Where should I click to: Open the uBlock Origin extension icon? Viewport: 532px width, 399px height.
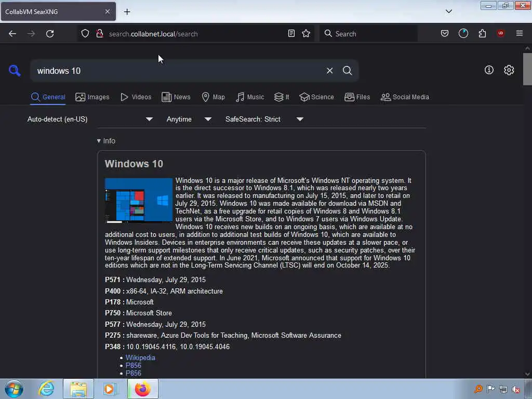(500, 33)
